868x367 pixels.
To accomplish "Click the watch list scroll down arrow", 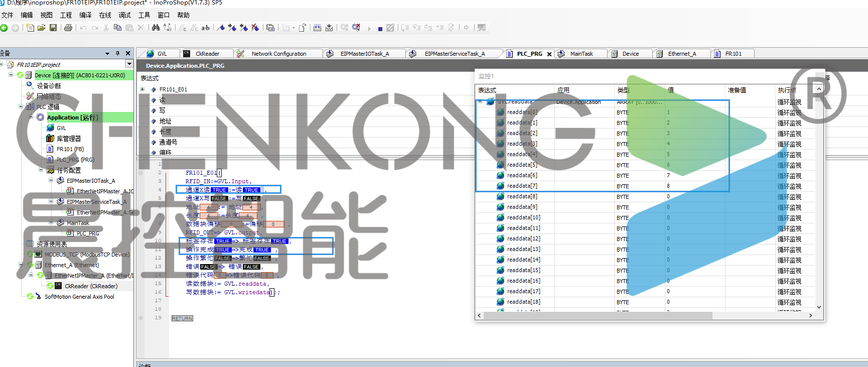I will coord(819,307).
